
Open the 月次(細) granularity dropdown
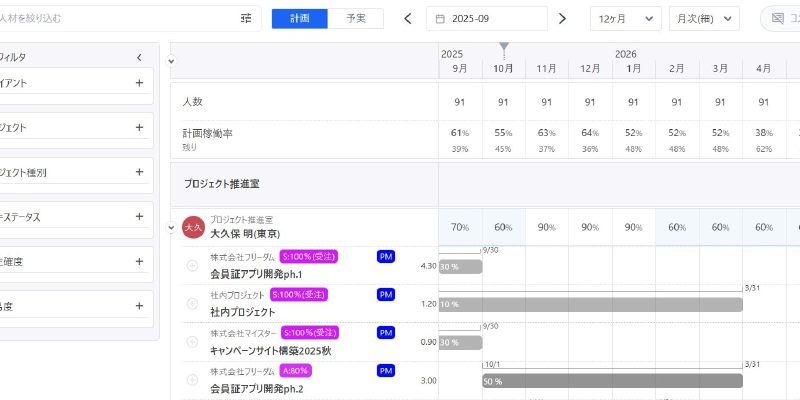[703, 19]
